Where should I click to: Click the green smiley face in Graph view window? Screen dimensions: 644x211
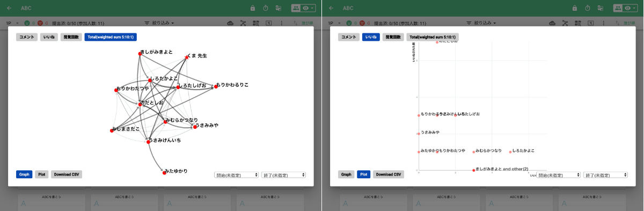(x=27, y=23)
